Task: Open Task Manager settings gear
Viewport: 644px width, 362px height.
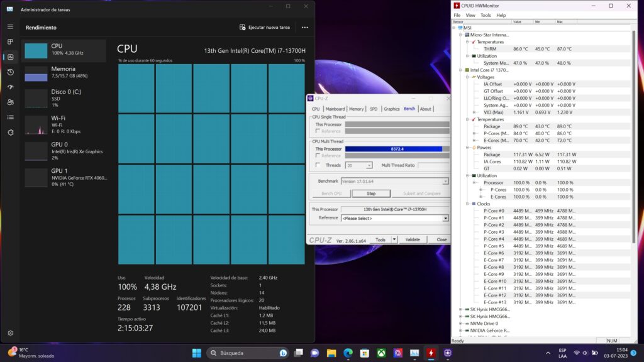Action: coord(10,333)
